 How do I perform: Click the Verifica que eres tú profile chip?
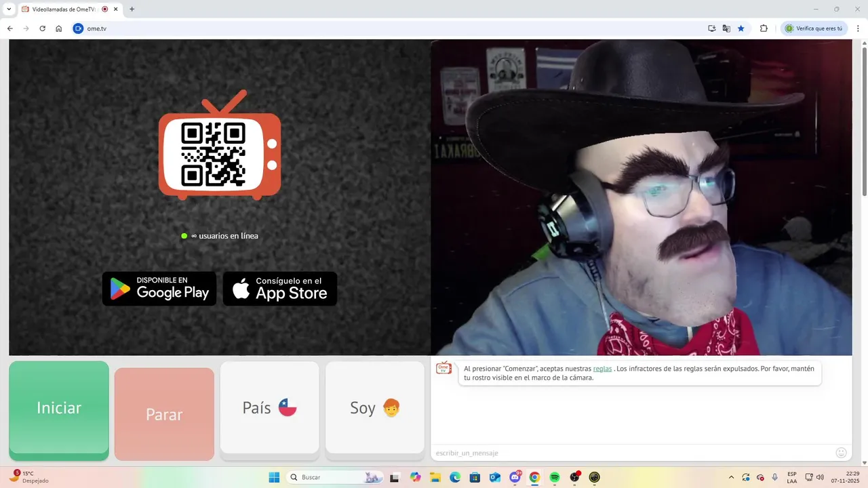click(814, 28)
